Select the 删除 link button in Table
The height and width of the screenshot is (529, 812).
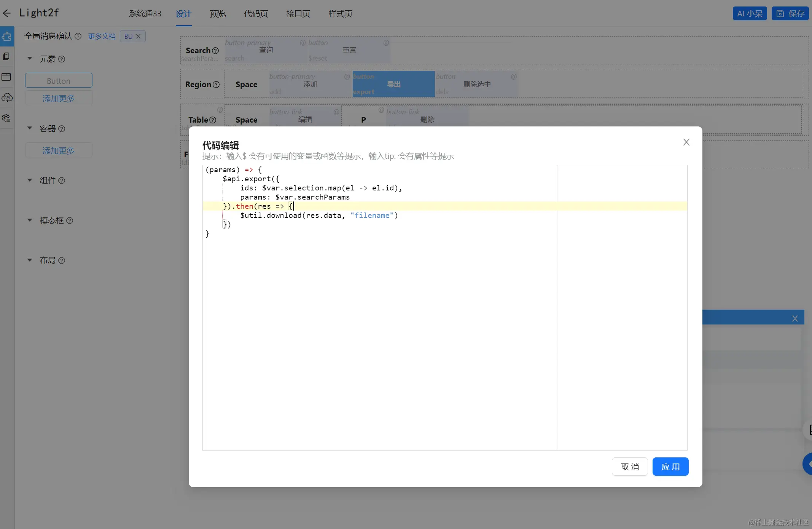(x=427, y=119)
